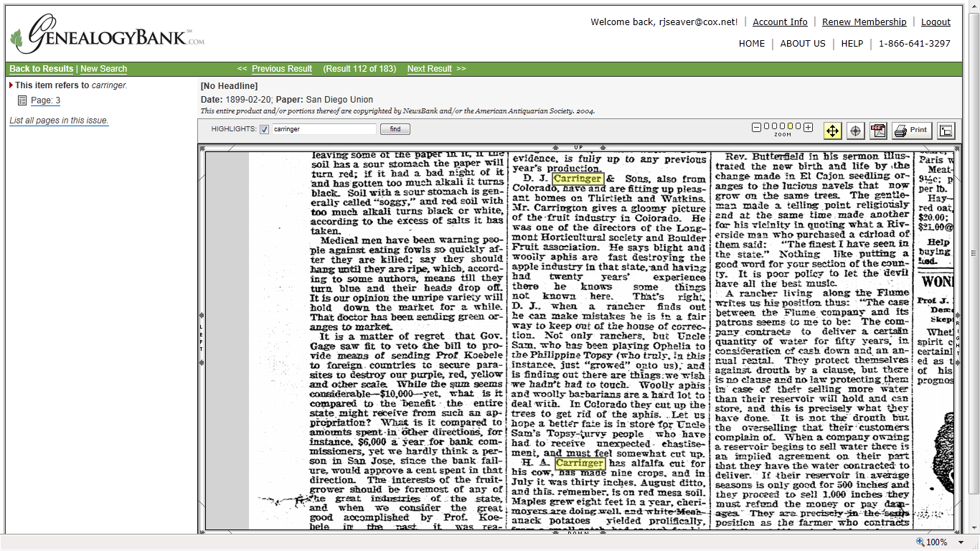980x551 pixels.
Task: Open the Page: 3 link
Action: click(45, 100)
